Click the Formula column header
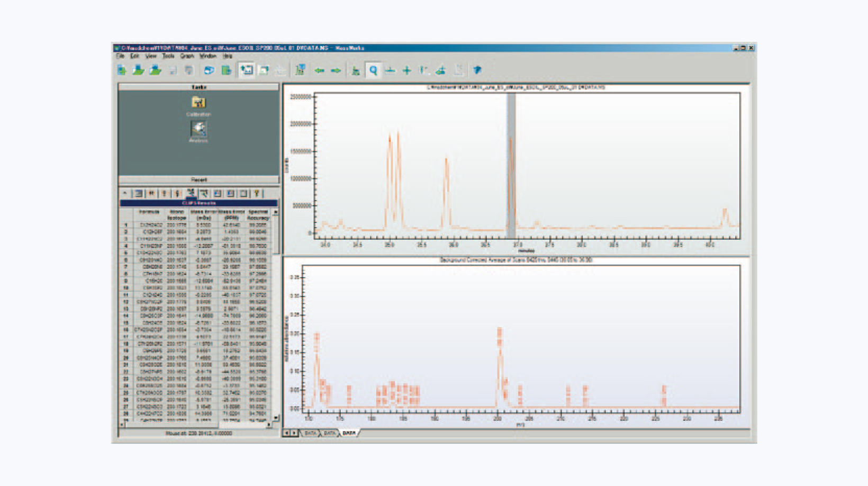Screen dimensions: 868x486 click(x=149, y=214)
